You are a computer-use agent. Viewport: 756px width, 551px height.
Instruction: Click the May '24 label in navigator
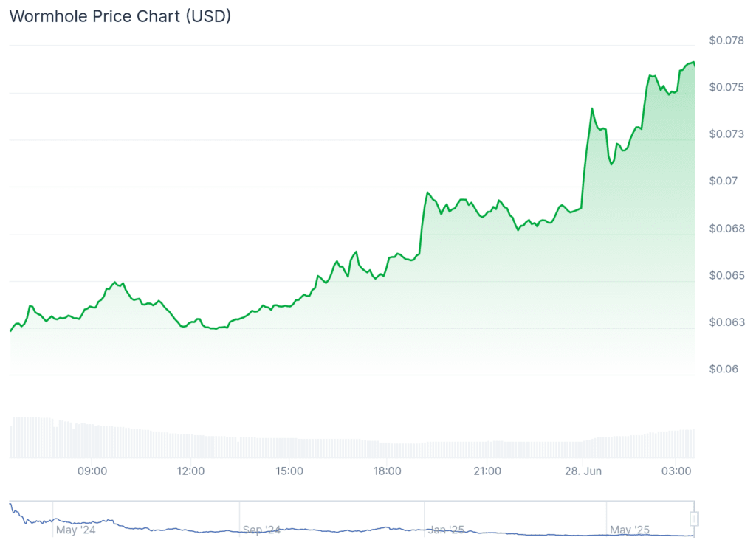point(77,530)
